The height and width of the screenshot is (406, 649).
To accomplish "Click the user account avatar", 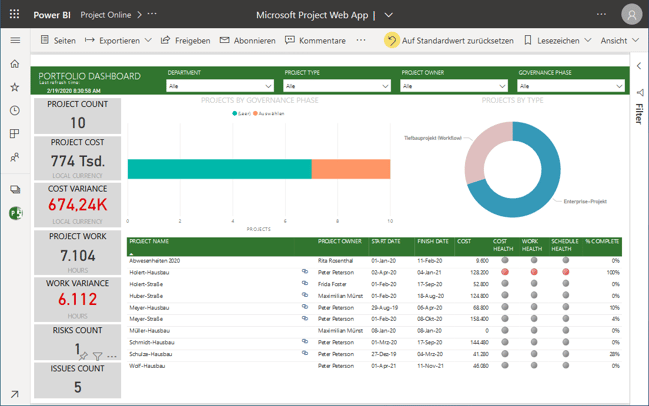I will pos(631,15).
